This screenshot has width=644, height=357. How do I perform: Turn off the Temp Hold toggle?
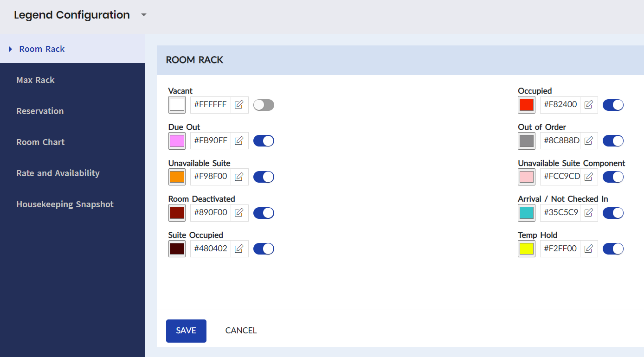point(613,249)
